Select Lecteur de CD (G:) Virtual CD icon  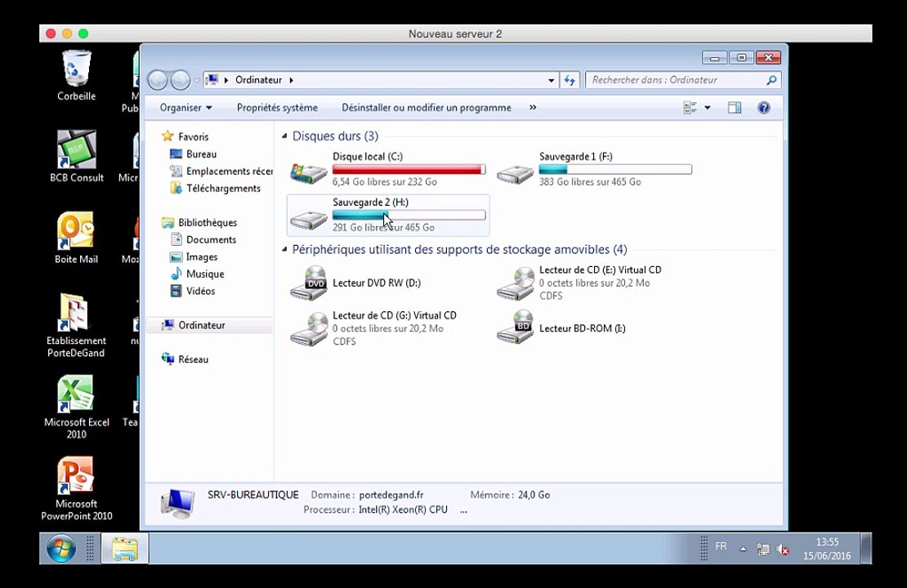pos(309,329)
